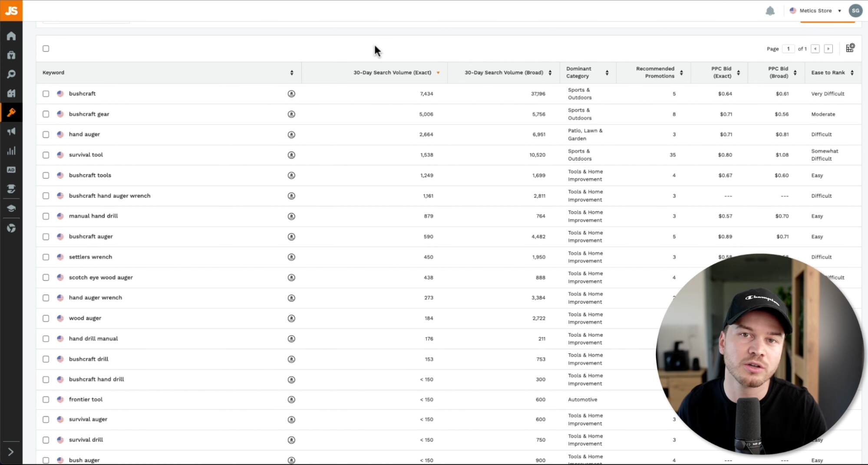The width and height of the screenshot is (868, 465).
Task: Click the JS logo in the top corner
Action: point(11,10)
